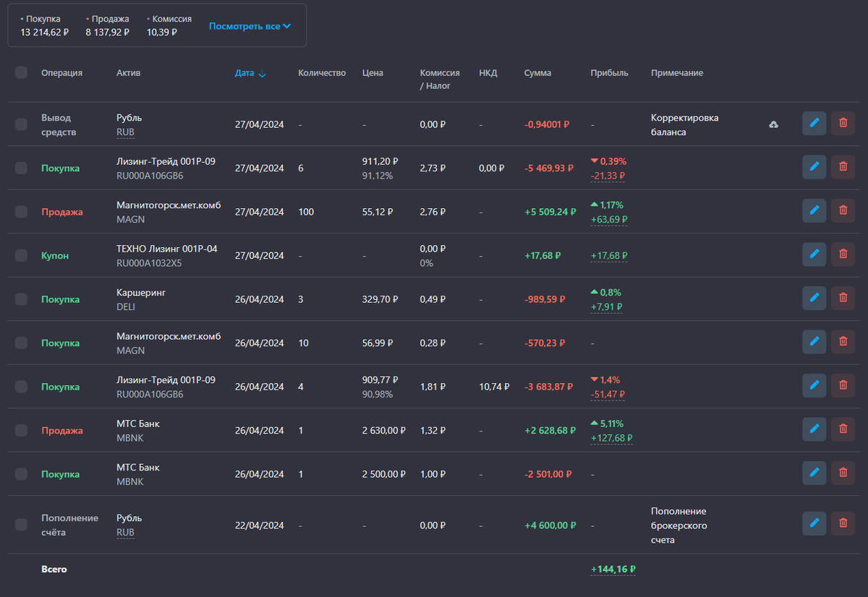Edit the МТС Банк sale transaction
This screenshot has width=868, height=597.
pos(814,429)
